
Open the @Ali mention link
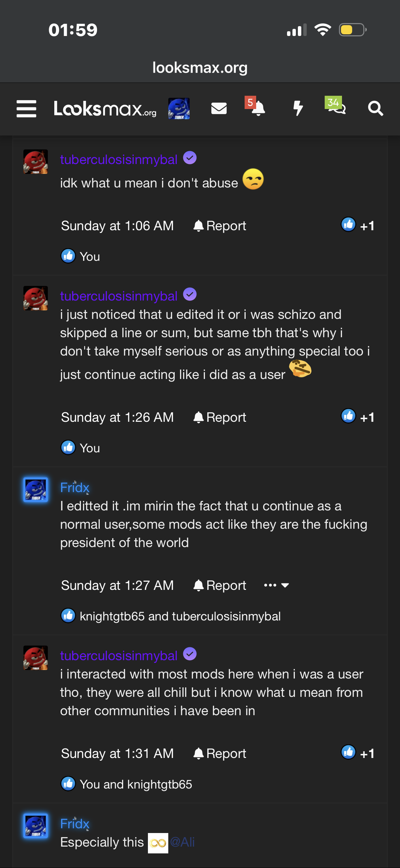pyautogui.click(x=183, y=842)
